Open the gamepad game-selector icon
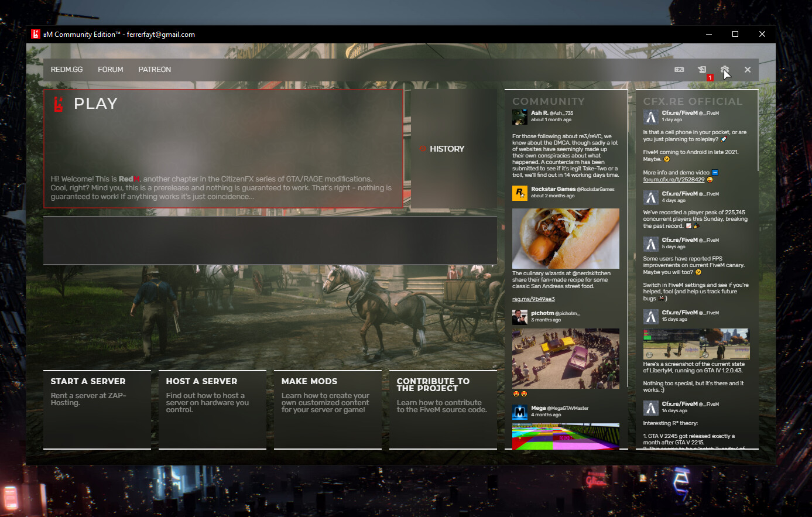 [x=679, y=70]
